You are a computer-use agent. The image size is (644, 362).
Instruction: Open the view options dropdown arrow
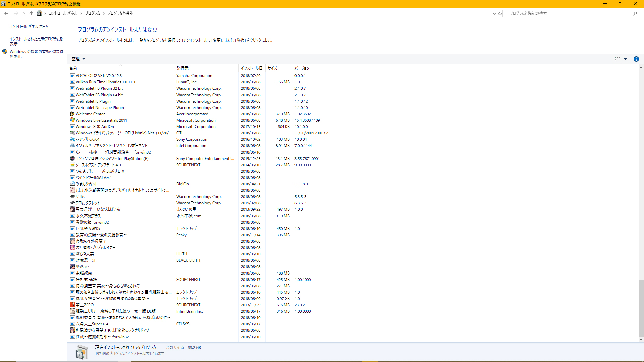pyautogui.click(x=625, y=59)
